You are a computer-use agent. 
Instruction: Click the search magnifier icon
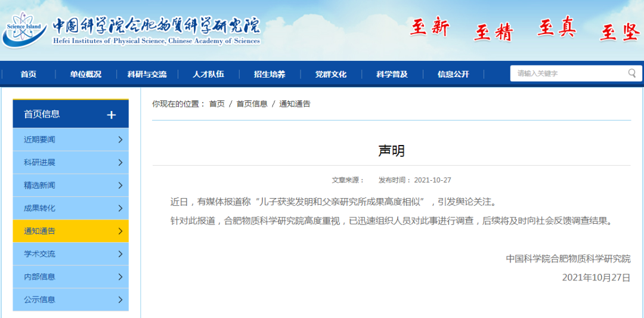tap(631, 73)
